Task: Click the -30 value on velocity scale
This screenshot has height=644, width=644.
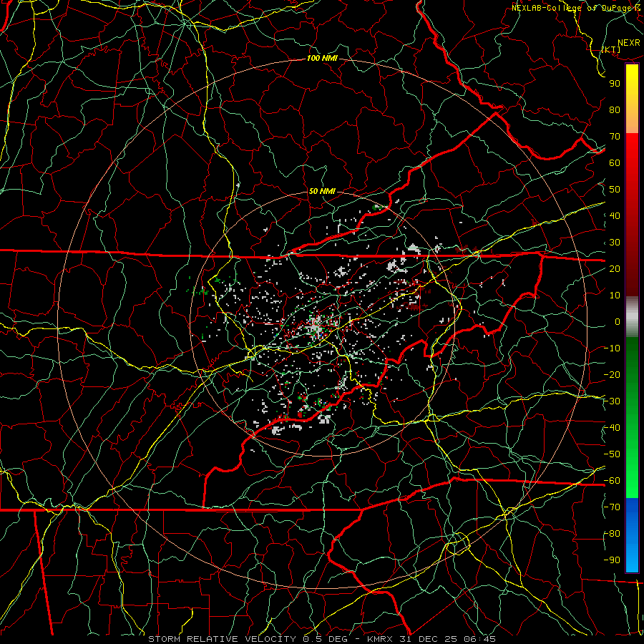Action: pos(612,401)
